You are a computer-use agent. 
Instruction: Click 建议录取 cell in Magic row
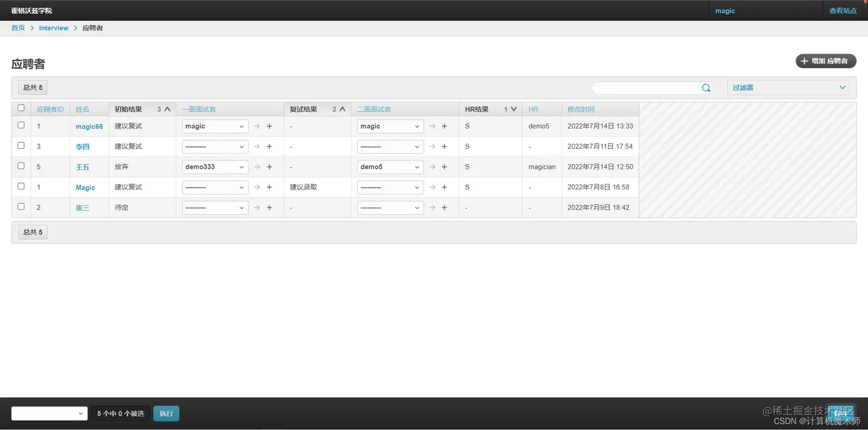click(x=304, y=187)
